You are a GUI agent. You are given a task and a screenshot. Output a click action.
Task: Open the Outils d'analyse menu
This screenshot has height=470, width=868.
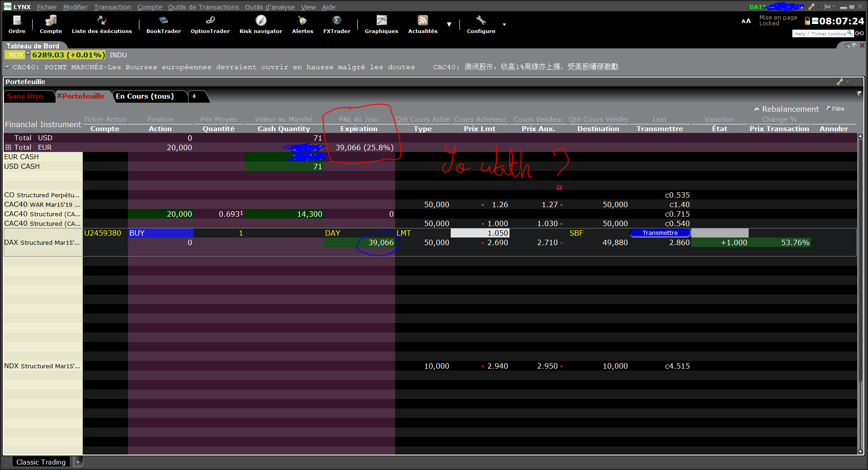coord(270,7)
